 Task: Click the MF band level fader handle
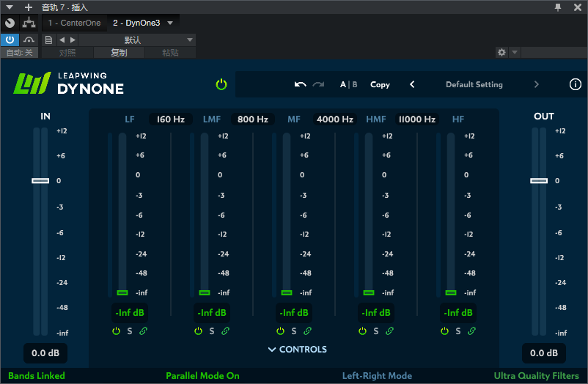(x=287, y=292)
